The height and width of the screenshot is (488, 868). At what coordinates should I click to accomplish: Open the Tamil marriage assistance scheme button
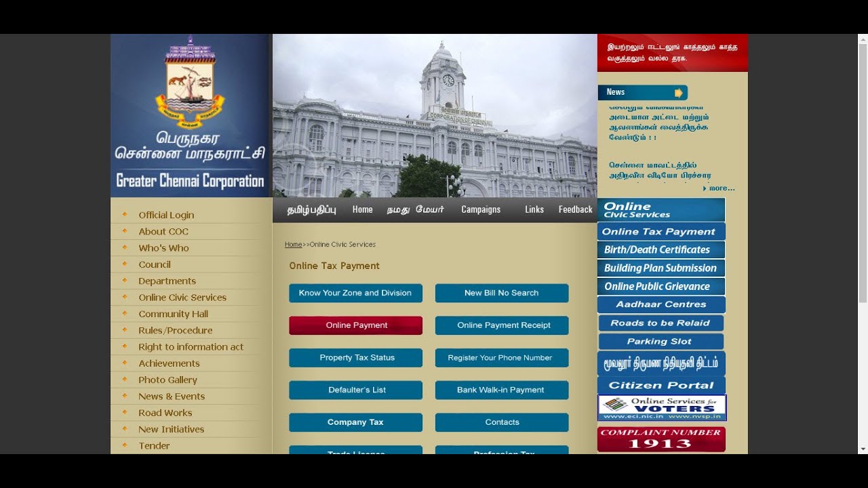click(x=661, y=363)
